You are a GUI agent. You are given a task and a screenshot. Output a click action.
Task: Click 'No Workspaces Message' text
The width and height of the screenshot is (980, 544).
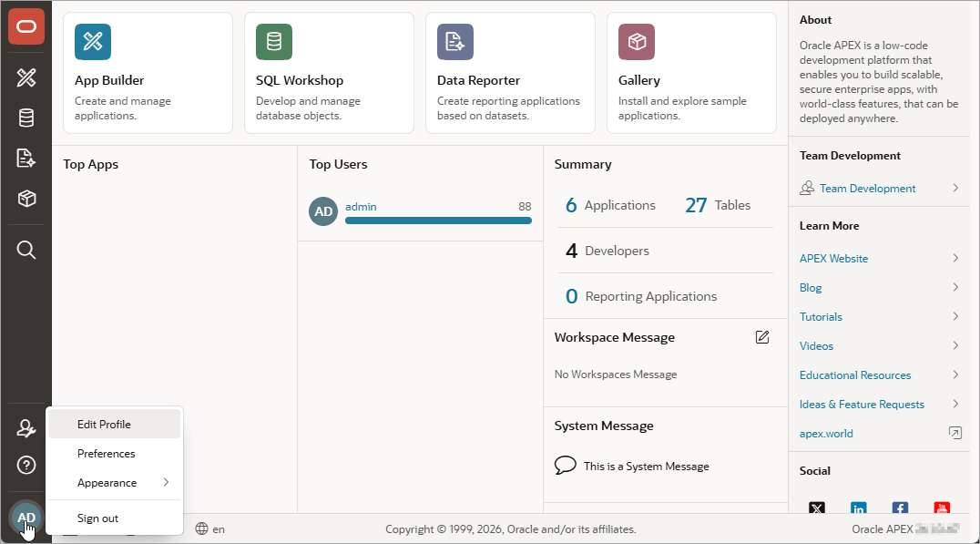[616, 374]
